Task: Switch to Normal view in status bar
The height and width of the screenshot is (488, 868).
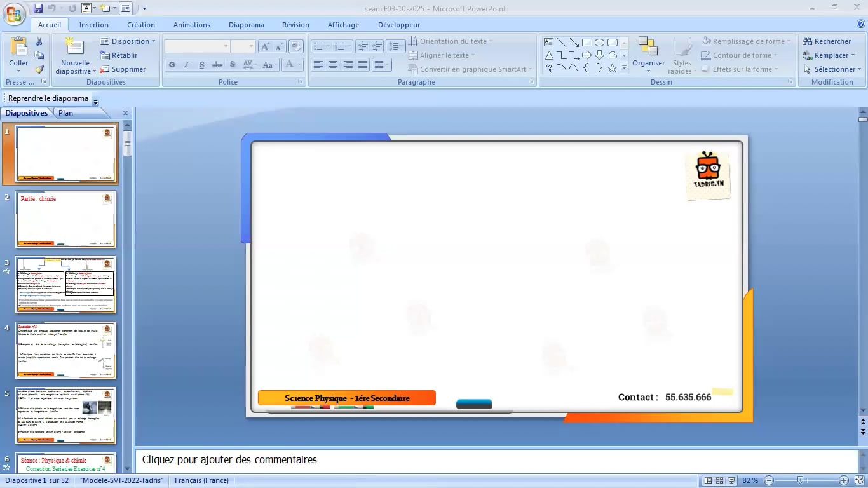Action: [x=709, y=480]
